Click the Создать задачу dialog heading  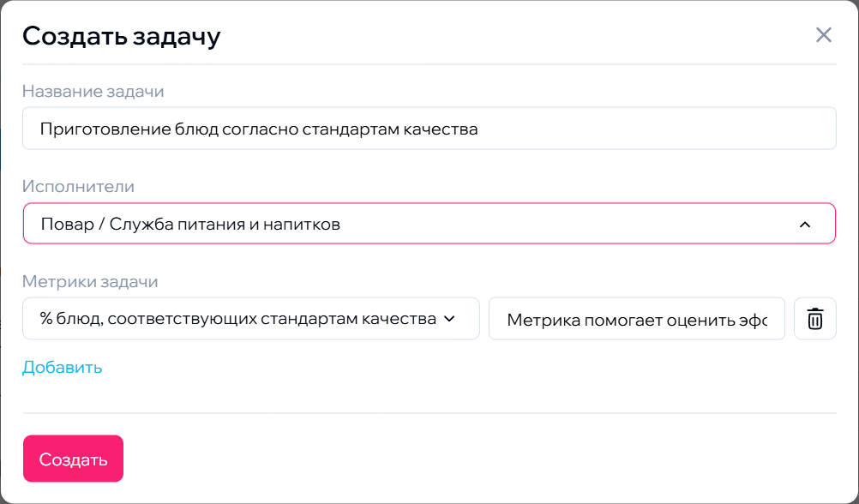point(121,36)
